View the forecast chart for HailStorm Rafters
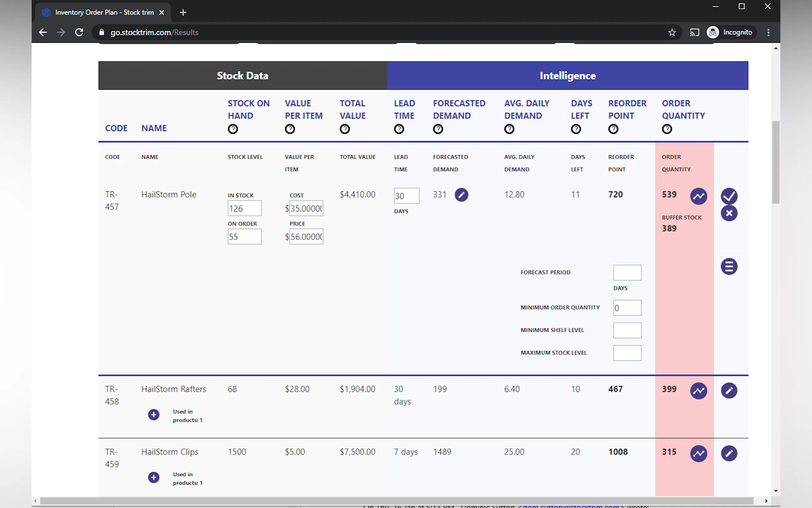Screen dimensions: 812x508 point(698,391)
